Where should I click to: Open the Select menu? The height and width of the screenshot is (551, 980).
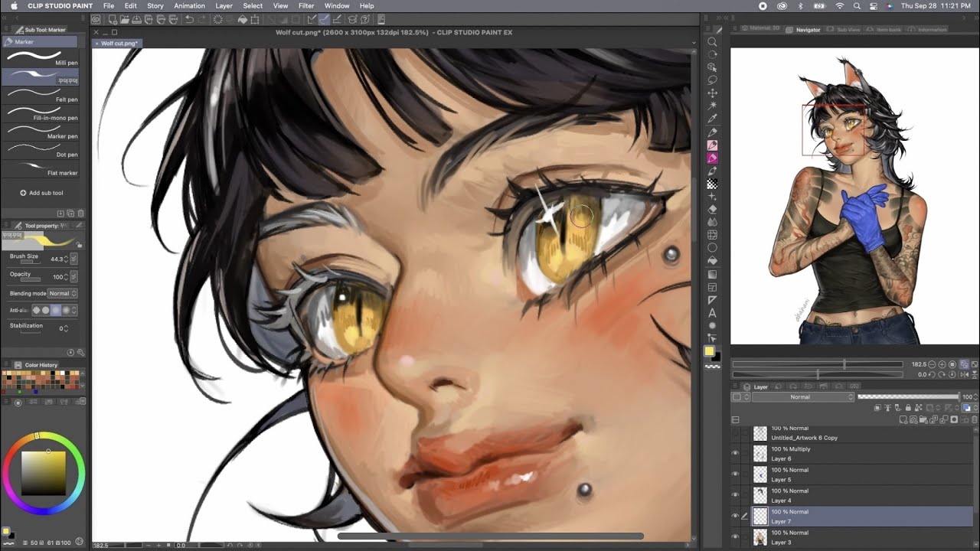tap(253, 5)
